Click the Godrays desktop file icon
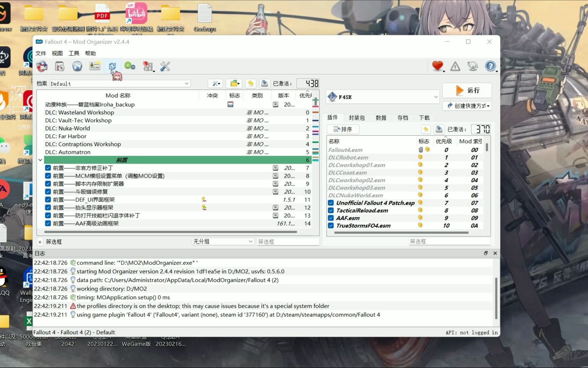 205,18
